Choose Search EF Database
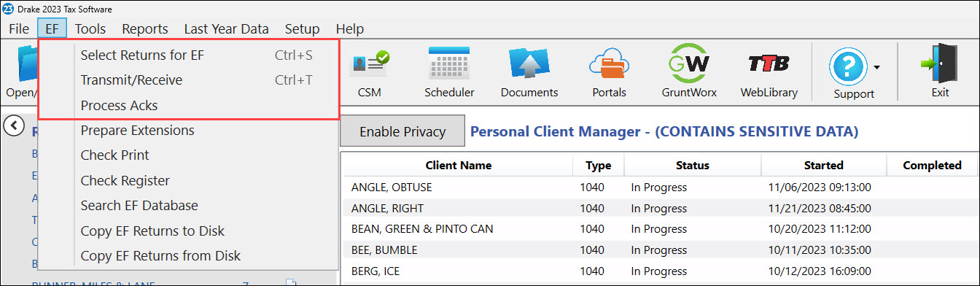 [189, 206]
